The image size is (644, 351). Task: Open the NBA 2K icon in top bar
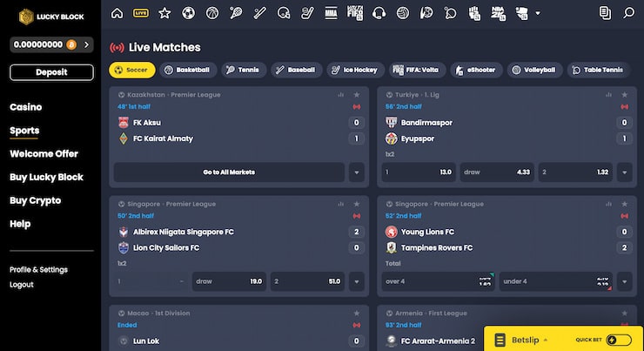pyautogui.click(x=498, y=13)
